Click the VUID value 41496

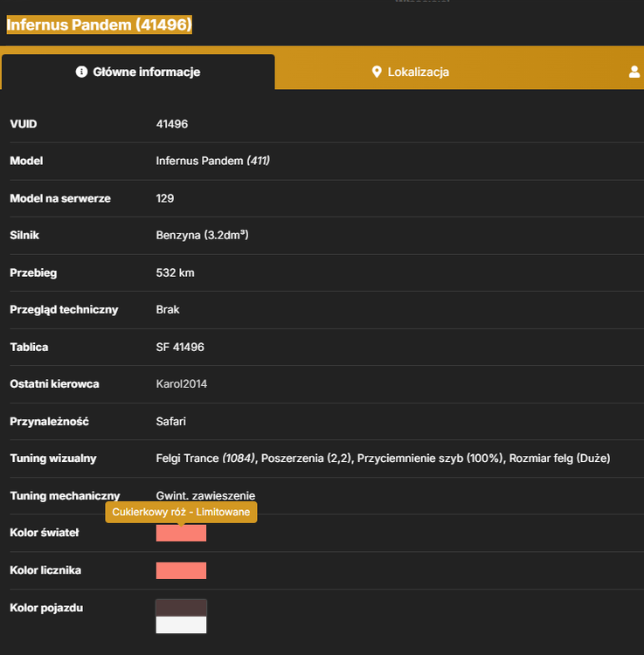tap(172, 124)
